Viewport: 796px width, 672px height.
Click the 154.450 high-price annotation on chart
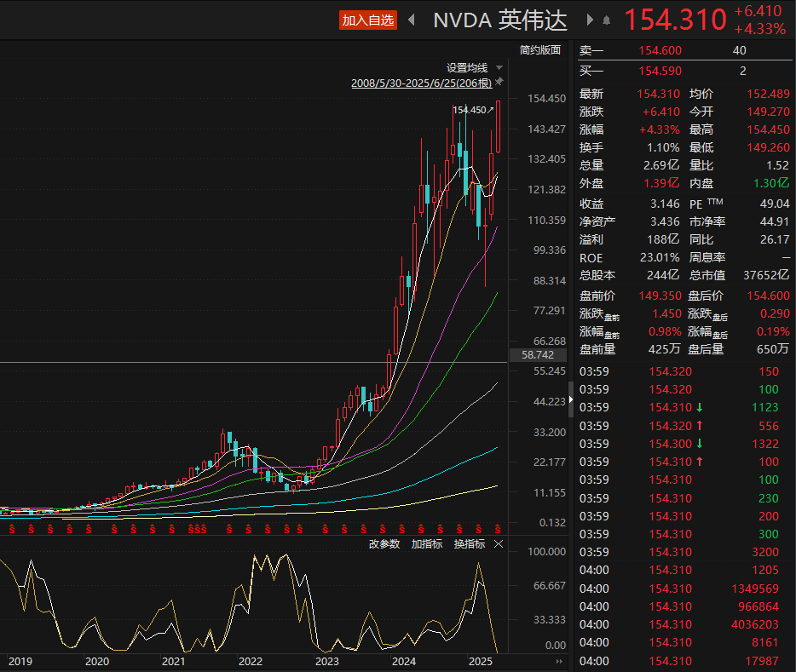[x=470, y=110]
